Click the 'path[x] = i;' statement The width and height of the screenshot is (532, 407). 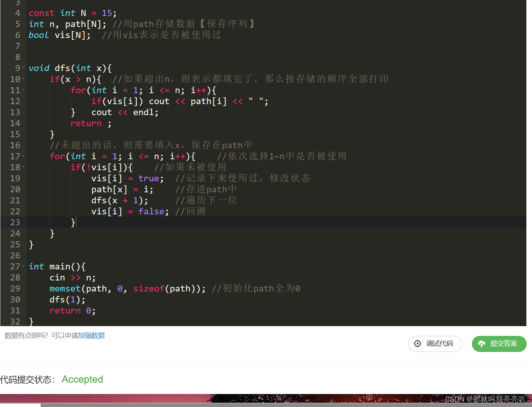coord(122,189)
